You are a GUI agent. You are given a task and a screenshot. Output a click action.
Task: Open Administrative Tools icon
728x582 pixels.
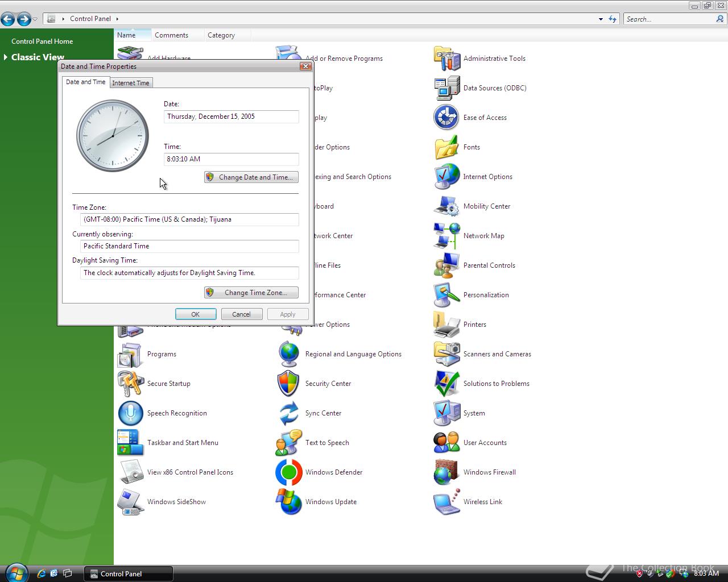click(x=446, y=58)
